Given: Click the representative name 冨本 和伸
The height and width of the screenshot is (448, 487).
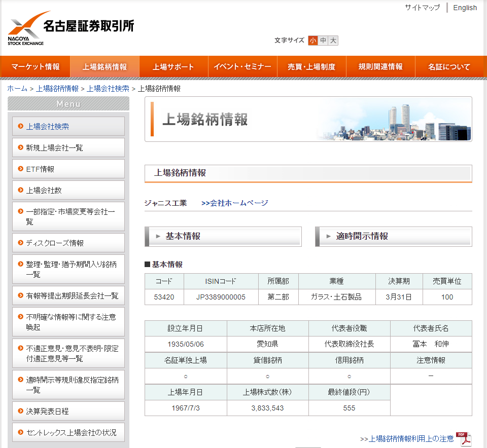Looking at the screenshot, I should click(431, 344).
